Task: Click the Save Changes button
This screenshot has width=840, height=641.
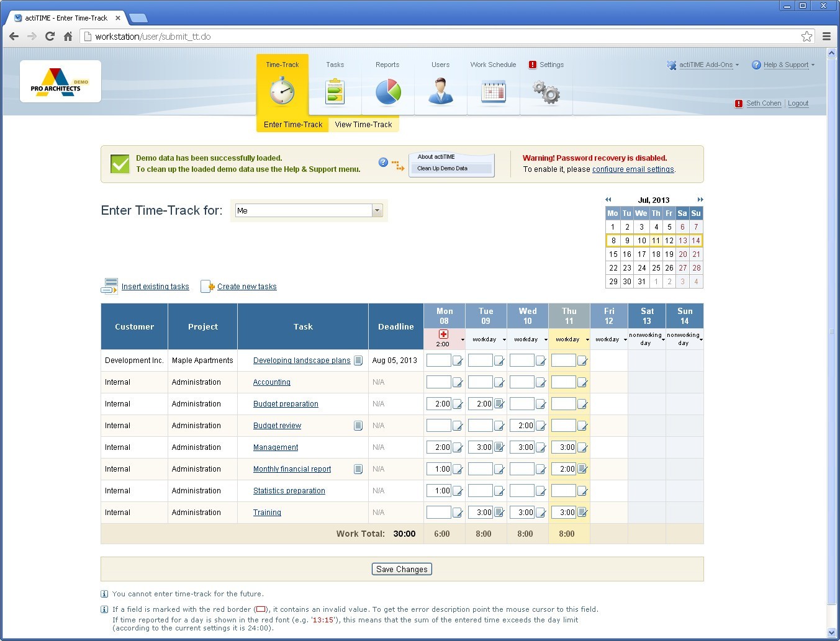Action: 402,569
